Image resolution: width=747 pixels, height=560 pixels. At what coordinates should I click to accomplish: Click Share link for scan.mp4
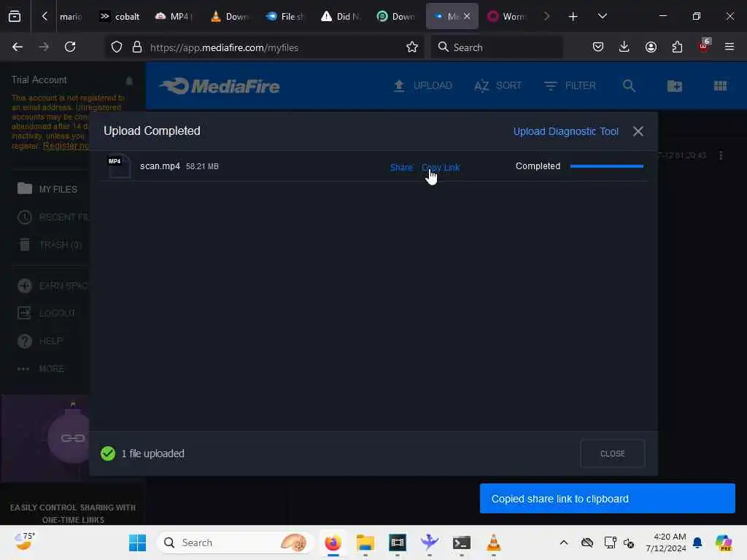pos(401,167)
